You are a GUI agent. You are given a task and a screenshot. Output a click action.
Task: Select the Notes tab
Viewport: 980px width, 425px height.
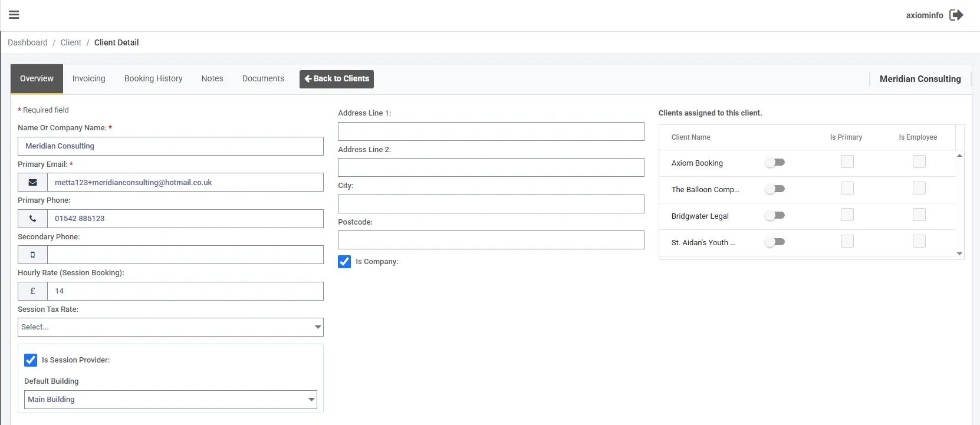point(212,78)
